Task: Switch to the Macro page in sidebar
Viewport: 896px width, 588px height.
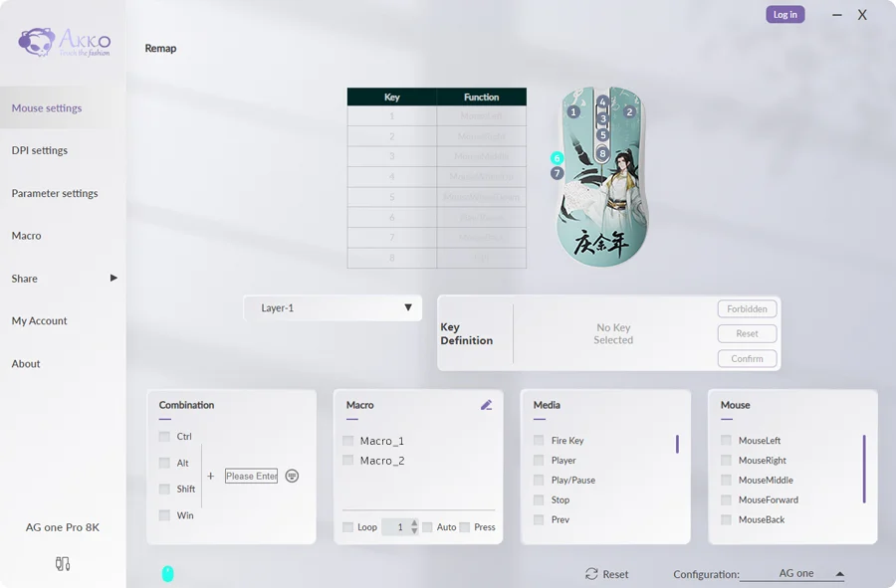Action: point(26,235)
